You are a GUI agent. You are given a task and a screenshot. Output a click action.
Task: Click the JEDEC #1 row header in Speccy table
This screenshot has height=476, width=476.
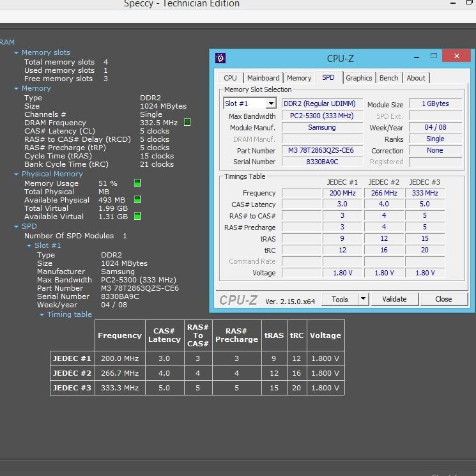tap(72, 358)
